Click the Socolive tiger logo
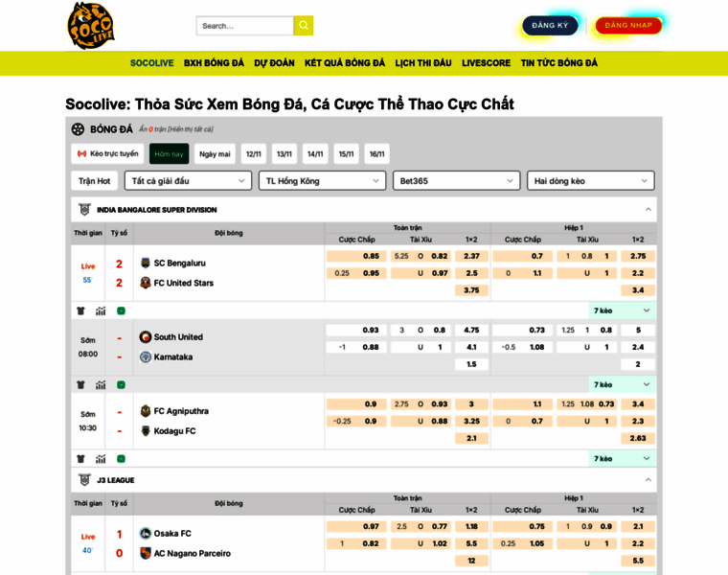The height and width of the screenshot is (575, 728). 91,26
